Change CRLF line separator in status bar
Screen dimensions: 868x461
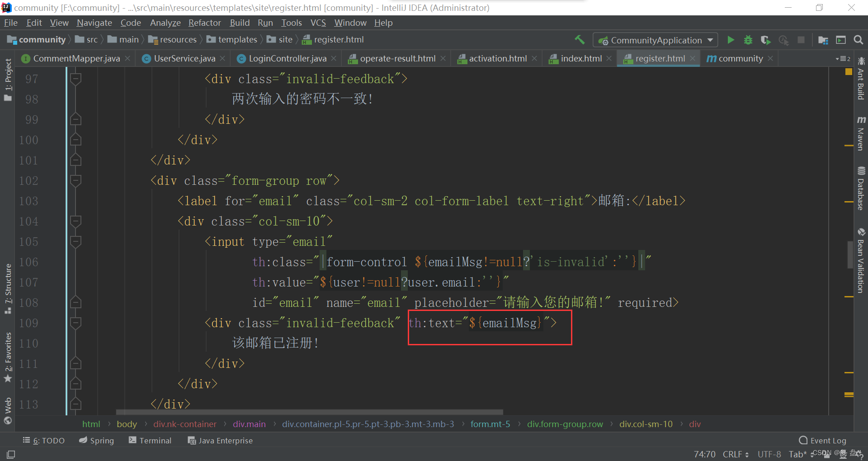point(736,454)
